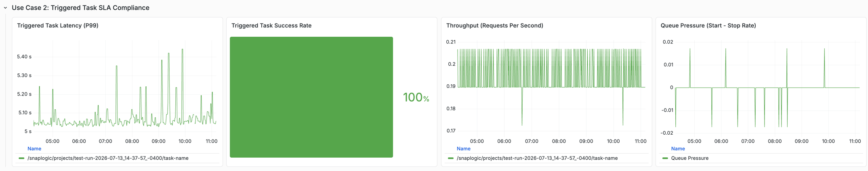This screenshot has height=171, width=868.
Task: Toggle the Queue Pressure legend series
Action: [x=689, y=158]
